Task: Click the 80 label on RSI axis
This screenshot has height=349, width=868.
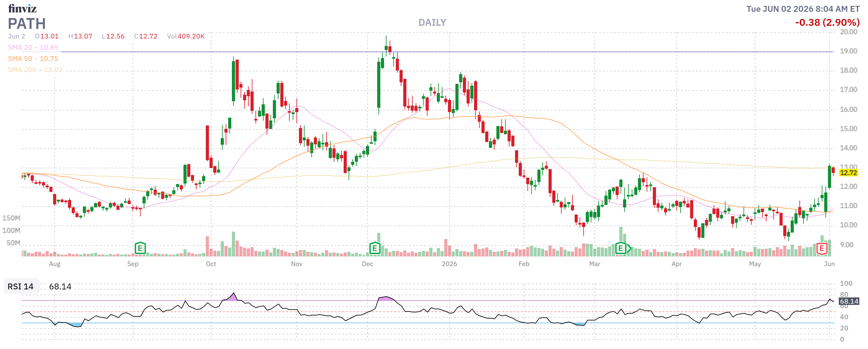Action: point(844,295)
